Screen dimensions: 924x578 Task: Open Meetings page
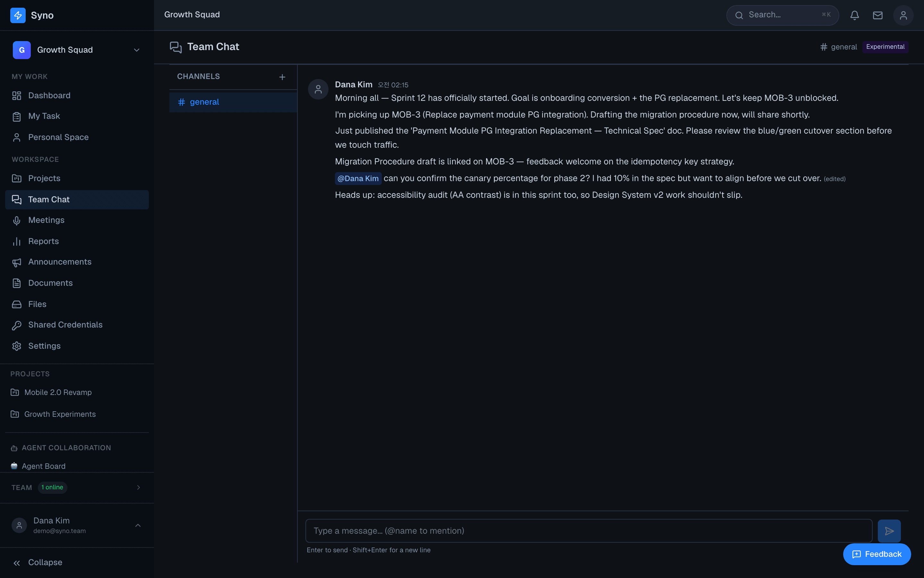click(x=77, y=220)
